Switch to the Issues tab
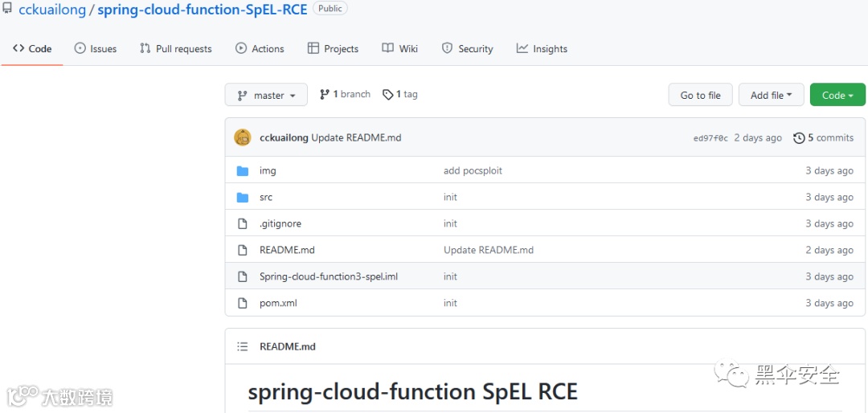The image size is (868, 413). click(96, 49)
